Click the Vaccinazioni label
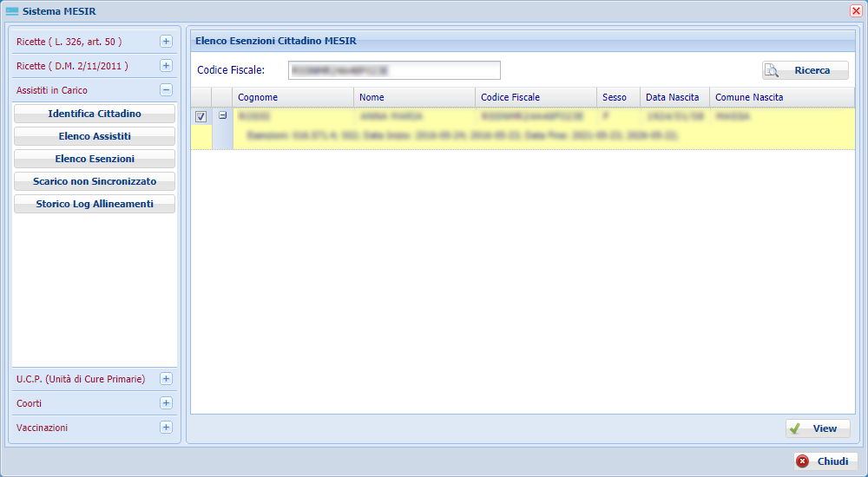The height and width of the screenshot is (477, 868). pyautogui.click(x=42, y=428)
